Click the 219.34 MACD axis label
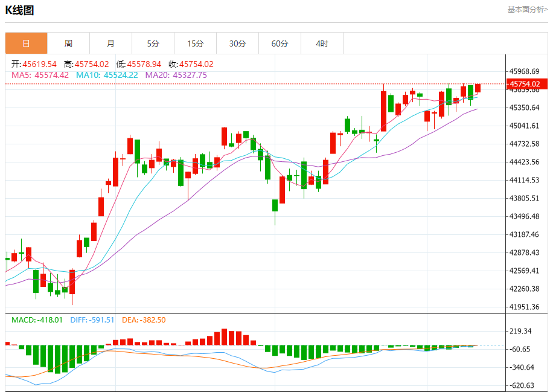The image size is (553, 392). point(520,332)
